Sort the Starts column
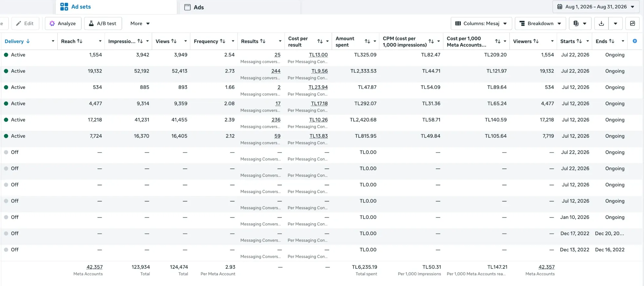Image resolution: width=644 pixels, height=286 pixels. [x=579, y=41]
